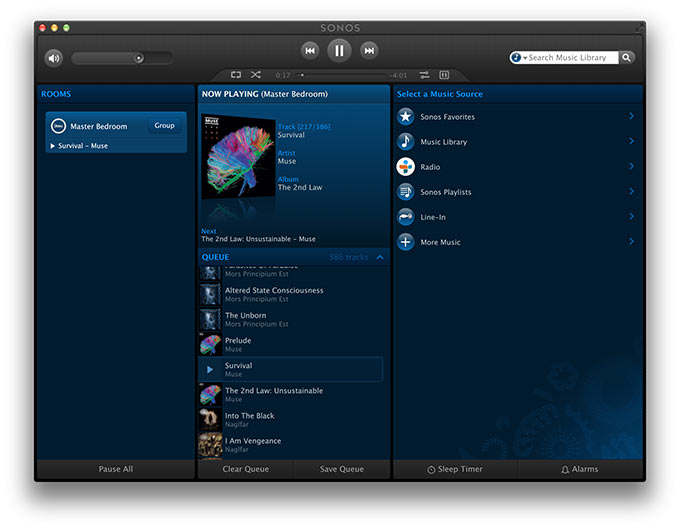The width and height of the screenshot is (680, 529).
Task: Pause All rooms
Action: tap(116, 469)
